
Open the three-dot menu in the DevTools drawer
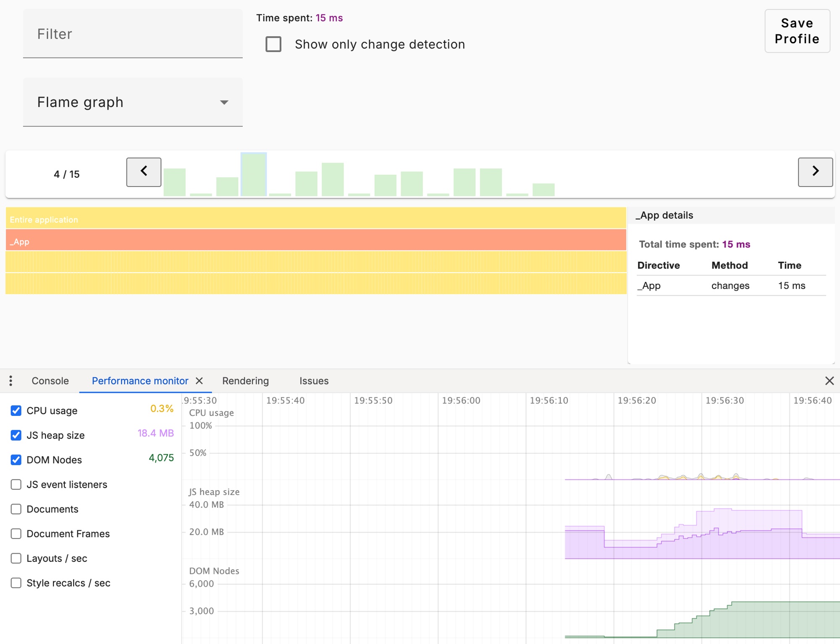click(10, 381)
